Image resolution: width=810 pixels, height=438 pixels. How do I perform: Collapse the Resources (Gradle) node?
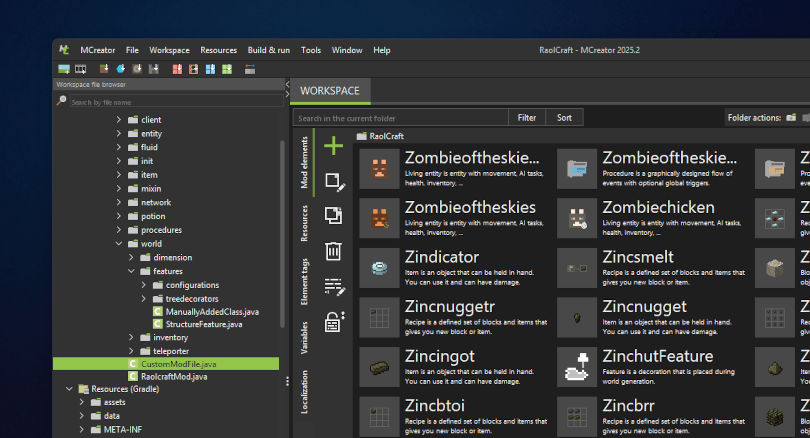(x=69, y=388)
